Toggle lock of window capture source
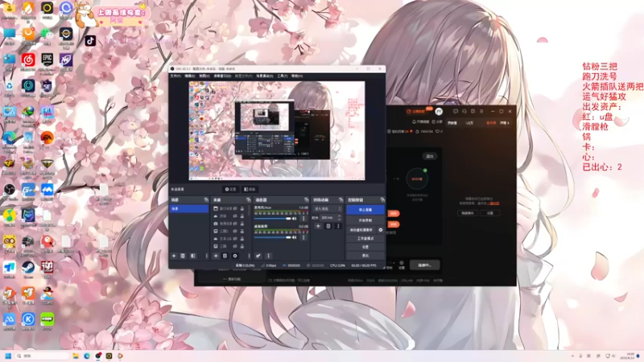The width and height of the screenshot is (644, 362). (242, 208)
